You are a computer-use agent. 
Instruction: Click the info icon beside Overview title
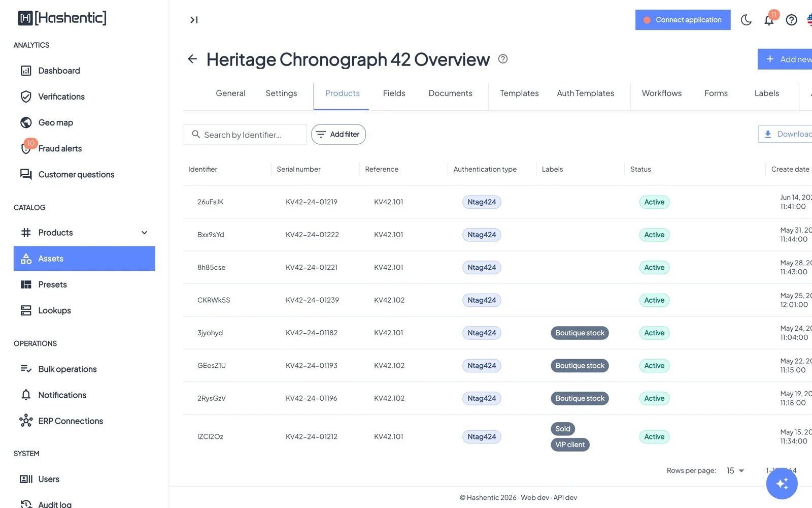tap(503, 59)
